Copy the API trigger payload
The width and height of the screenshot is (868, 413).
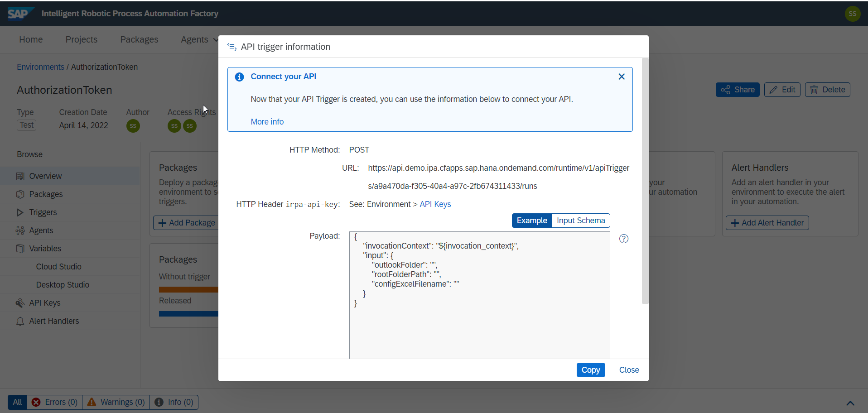[x=591, y=370]
